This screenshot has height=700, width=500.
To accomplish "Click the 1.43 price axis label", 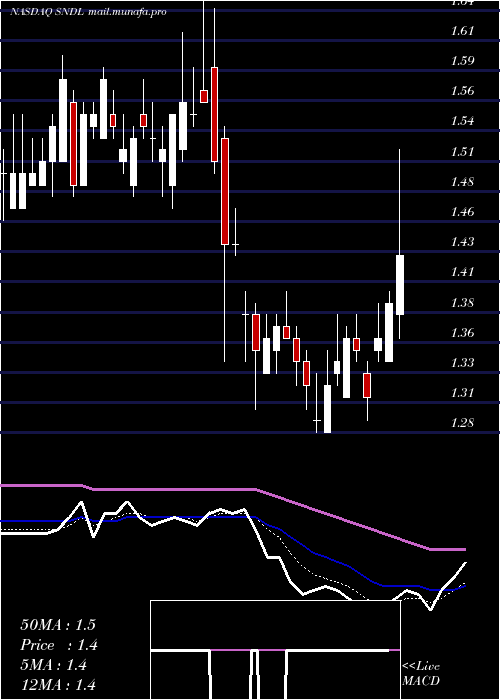I will pos(462,242).
